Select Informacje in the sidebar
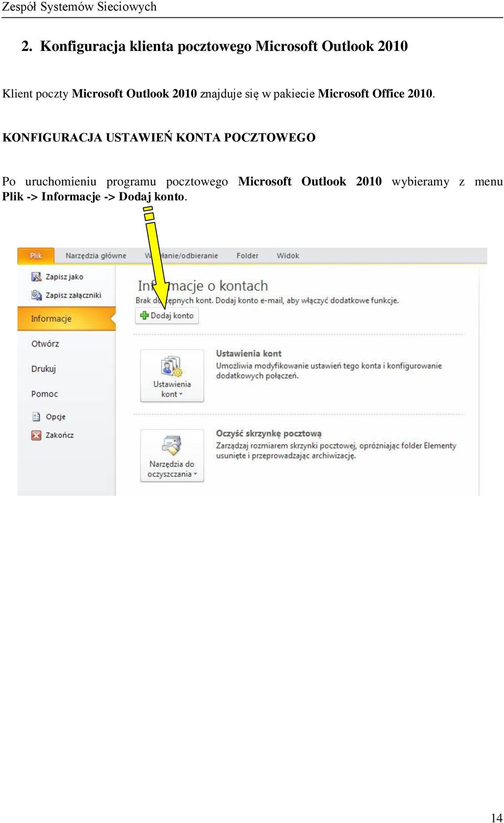This screenshot has height=823, width=504. (66, 319)
